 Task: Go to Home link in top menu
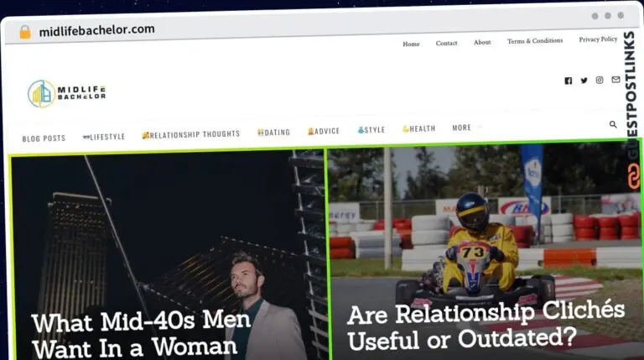[411, 44]
